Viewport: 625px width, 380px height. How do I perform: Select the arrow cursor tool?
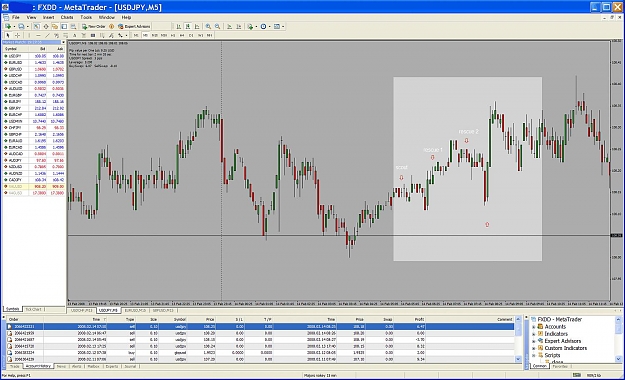pos(8,35)
